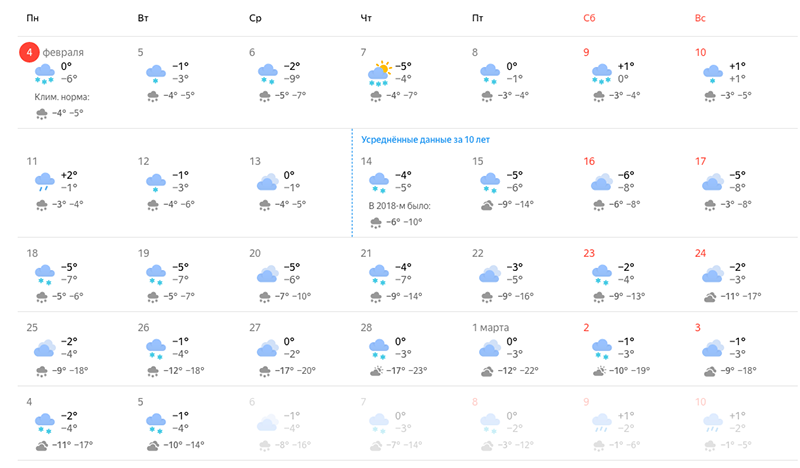Click the gray climate norm icon under February 4
Viewport: 800px width, 468px height.
pyautogui.click(x=41, y=114)
